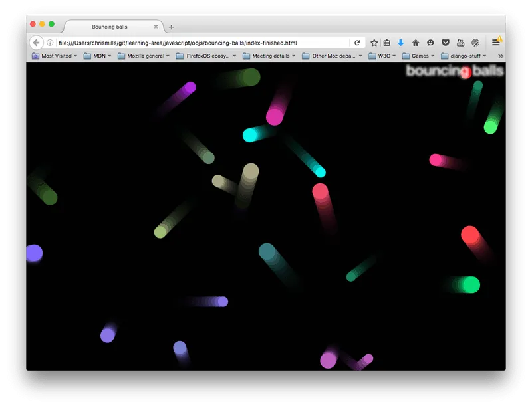Image resolution: width=532 pixels, height=408 pixels.
Task: Close the Bouncing balls tab
Action: tap(156, 27)
